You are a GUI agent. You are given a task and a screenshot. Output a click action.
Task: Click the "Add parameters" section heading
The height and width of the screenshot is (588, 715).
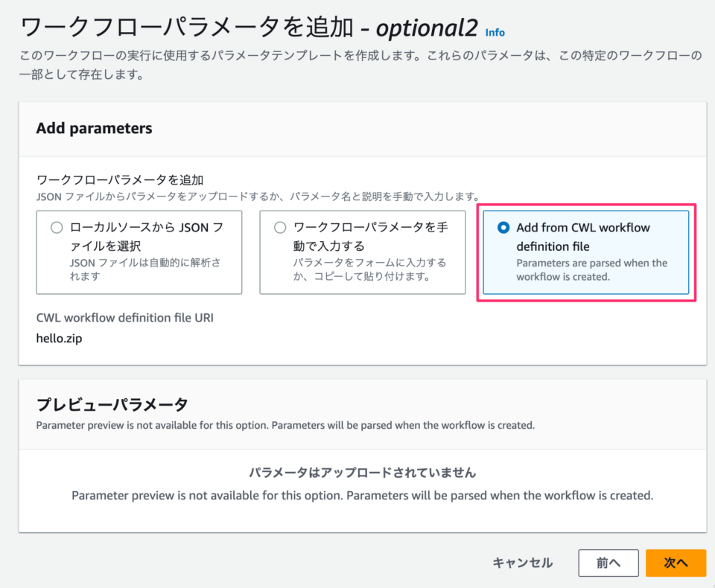(x=93, y=128)
